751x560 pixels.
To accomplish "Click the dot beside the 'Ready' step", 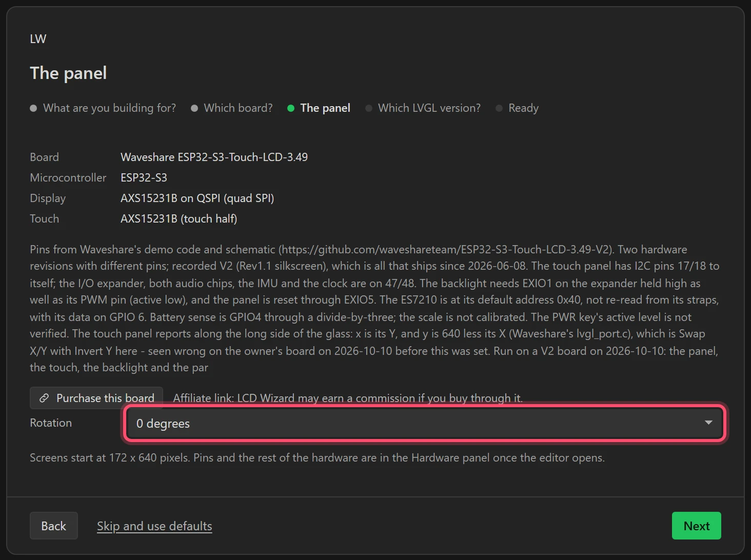I will (499, 108).
